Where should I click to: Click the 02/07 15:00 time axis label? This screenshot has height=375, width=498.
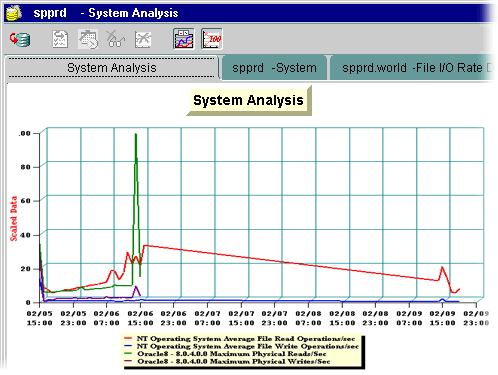(x=241, y=318)
